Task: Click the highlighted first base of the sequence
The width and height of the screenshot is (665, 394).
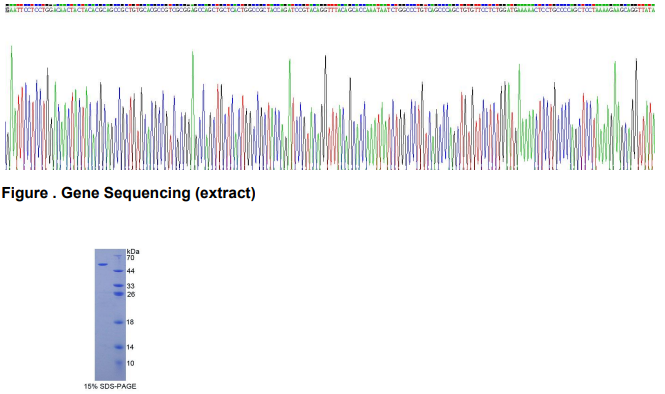Action: pyautogui.click(x=7, y=10)
